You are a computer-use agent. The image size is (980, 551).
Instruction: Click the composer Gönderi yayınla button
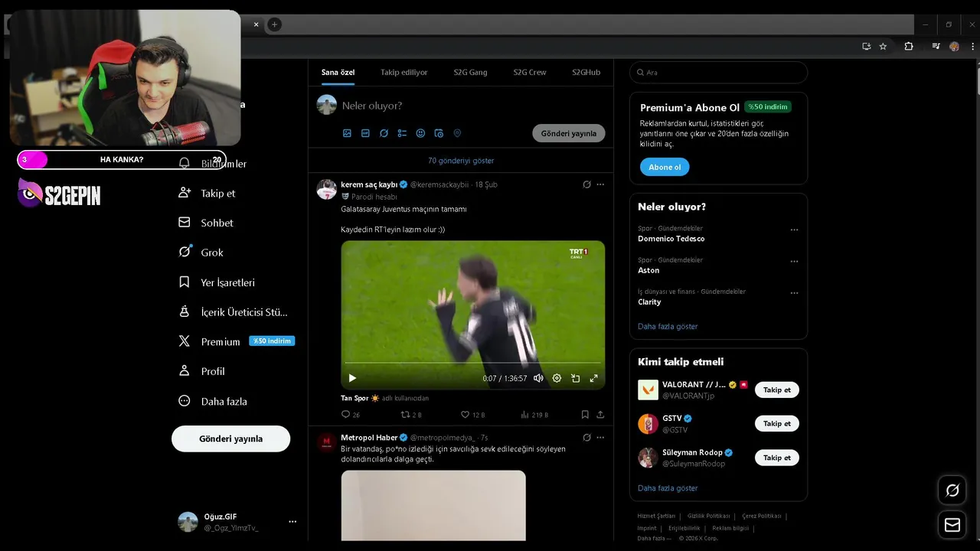569,133
